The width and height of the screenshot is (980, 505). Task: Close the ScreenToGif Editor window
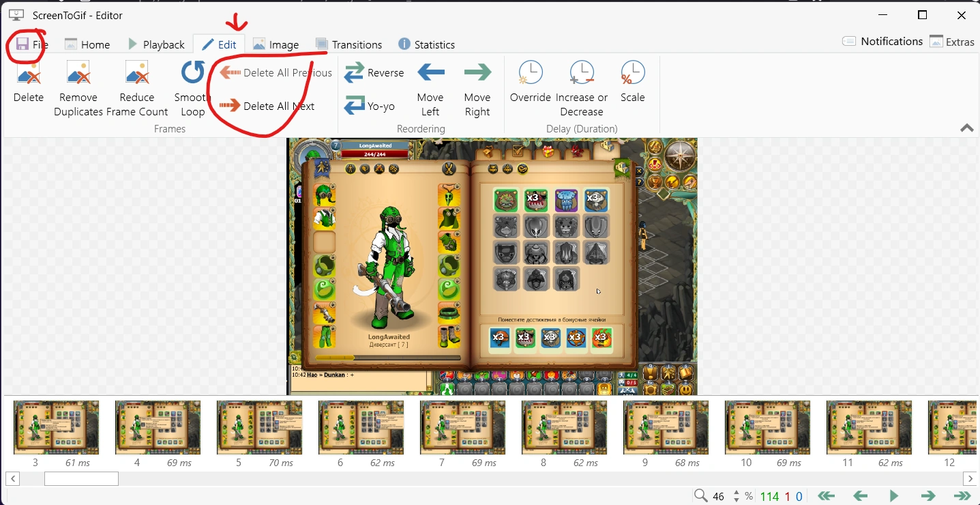[961, 15]
